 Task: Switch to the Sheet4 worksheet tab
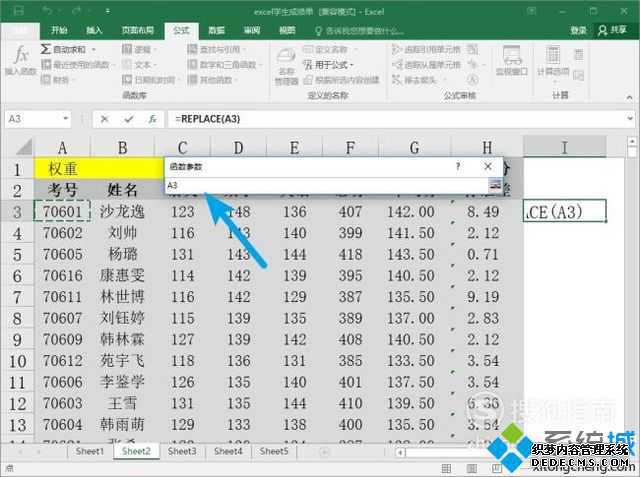coord(228,451)
